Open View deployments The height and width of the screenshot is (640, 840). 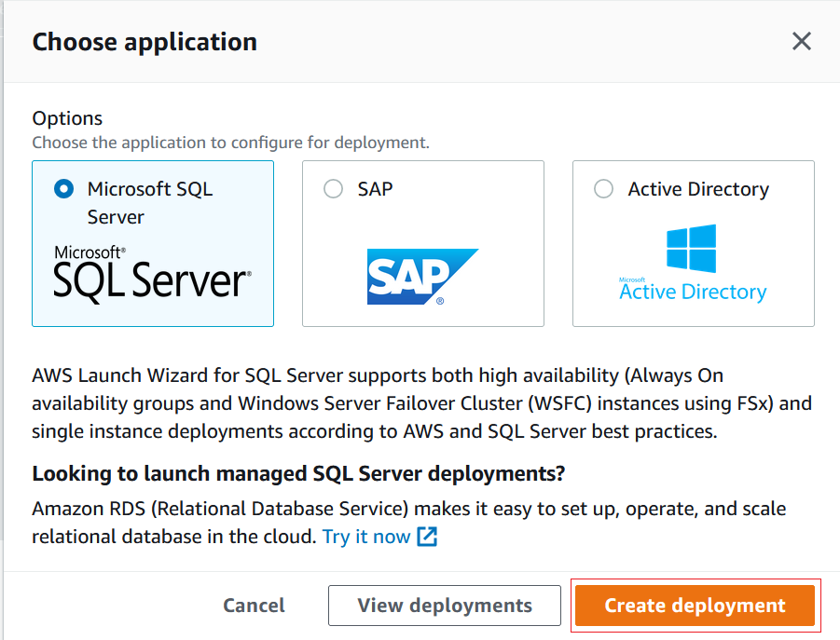[445, 606]
